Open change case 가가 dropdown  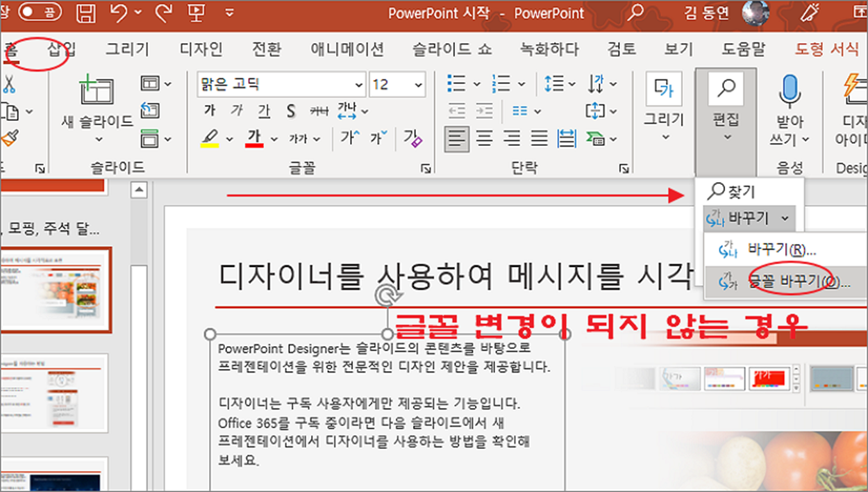click(x=304, y=138)
